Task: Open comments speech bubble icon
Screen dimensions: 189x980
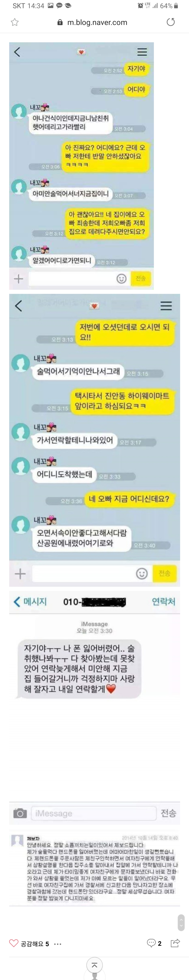Action: point(151,943)
